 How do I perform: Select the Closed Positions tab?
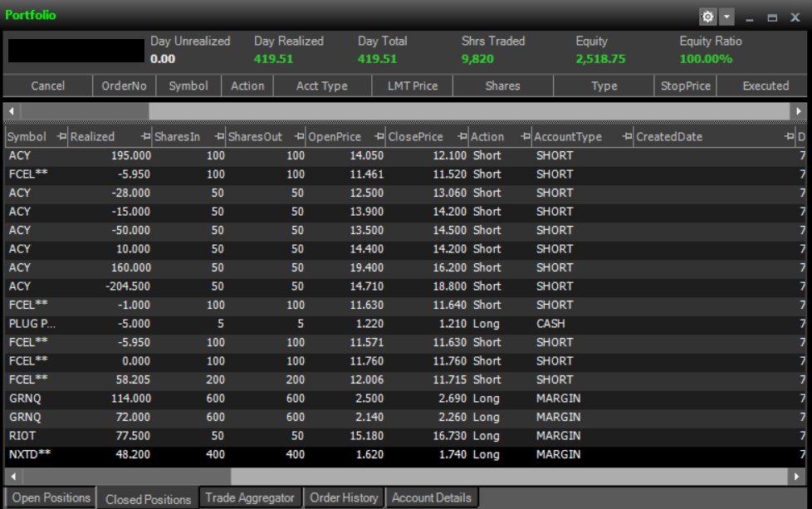click(x=148, y=499)
